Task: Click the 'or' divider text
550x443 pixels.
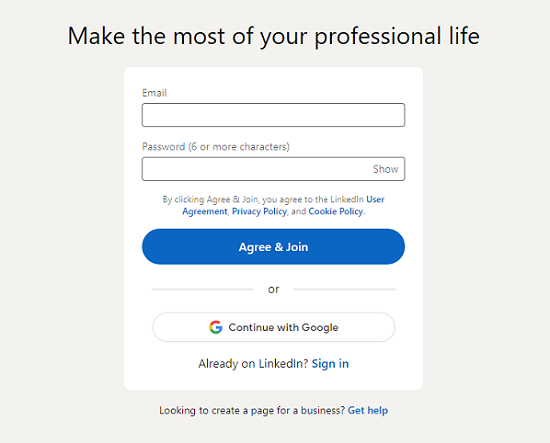Action: click(x=273, y=289)
